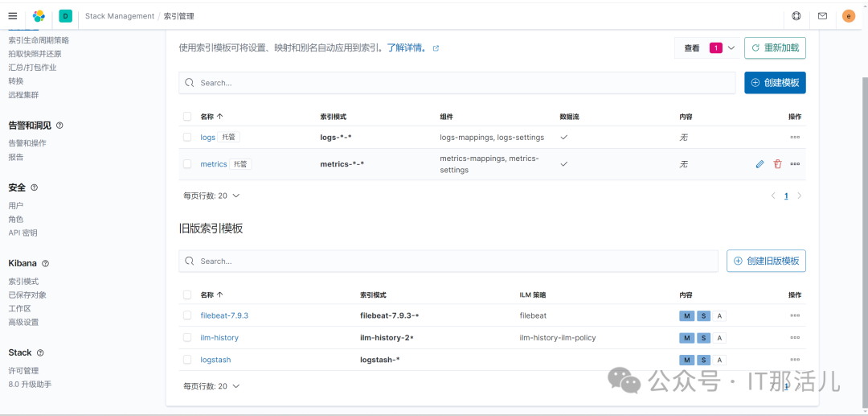Click the external link icon after 了解详情
868x416 pixels.
coord(436,48)
